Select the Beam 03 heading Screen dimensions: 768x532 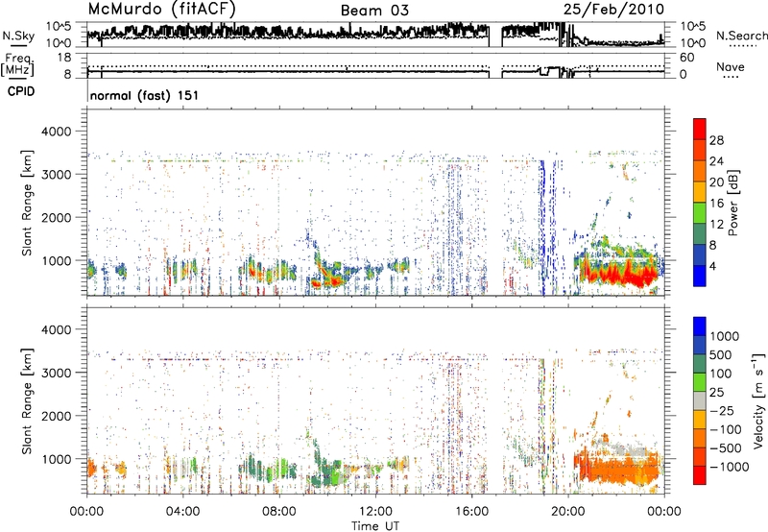(374, 11)
